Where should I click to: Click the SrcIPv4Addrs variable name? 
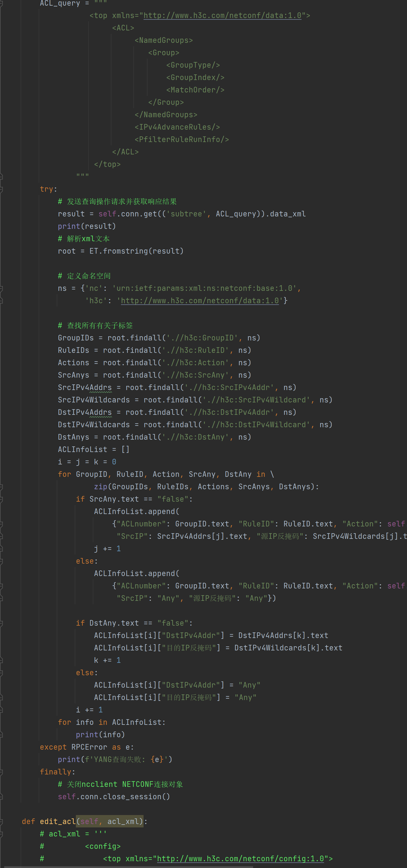point(85,387)
